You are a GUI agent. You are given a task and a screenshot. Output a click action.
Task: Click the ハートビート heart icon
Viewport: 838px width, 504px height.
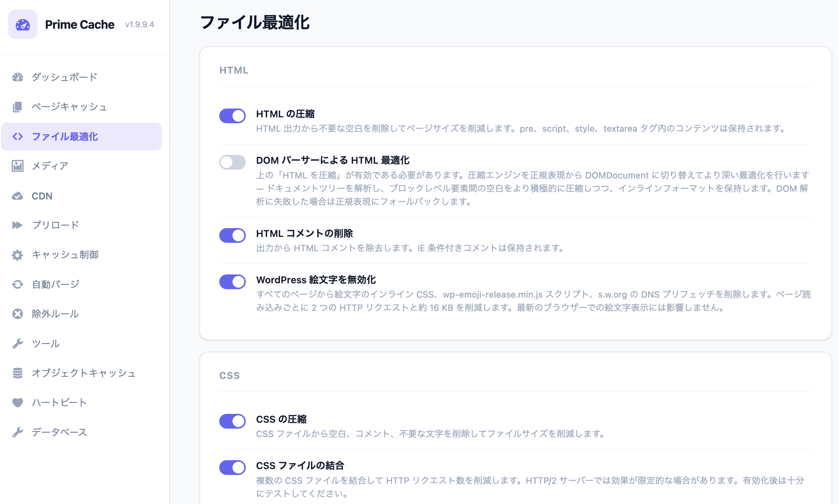(x=17, y=402)
